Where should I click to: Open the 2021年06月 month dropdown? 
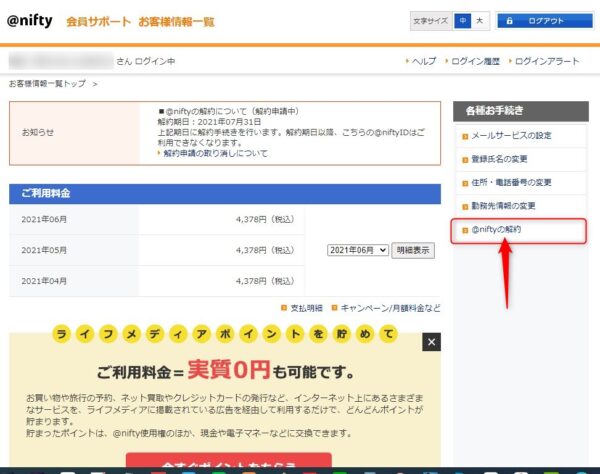[x=358, y=250]
